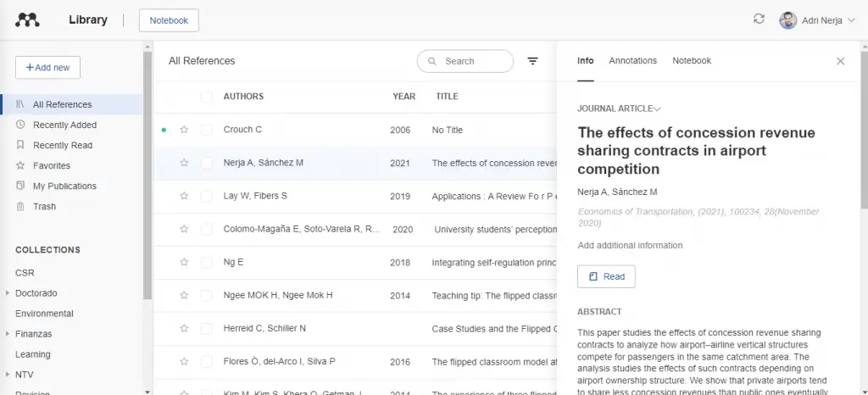868x395 pixels.
Task: Check the Flores Ò, del-Arco I checkbox
Action: coord(207,362)
